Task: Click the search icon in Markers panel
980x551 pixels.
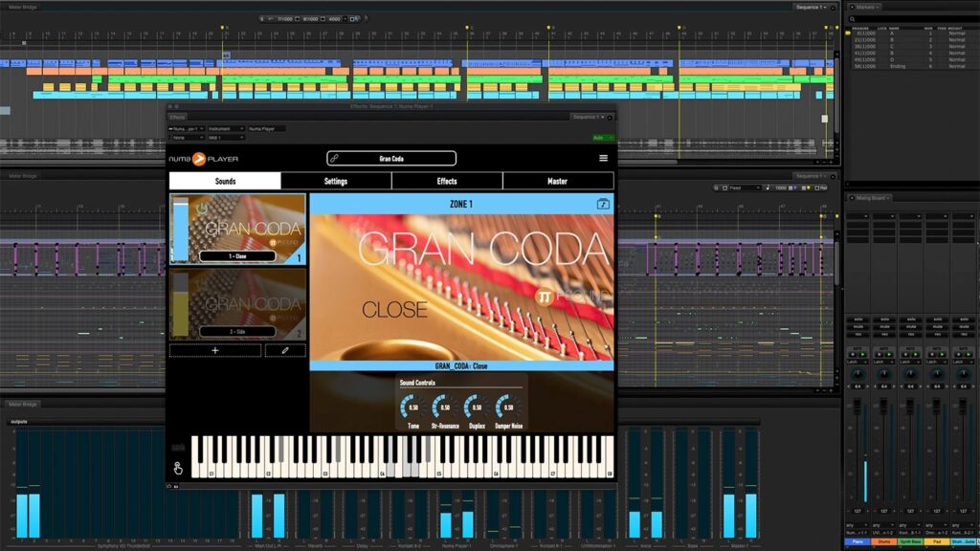Action: [852, 19]
